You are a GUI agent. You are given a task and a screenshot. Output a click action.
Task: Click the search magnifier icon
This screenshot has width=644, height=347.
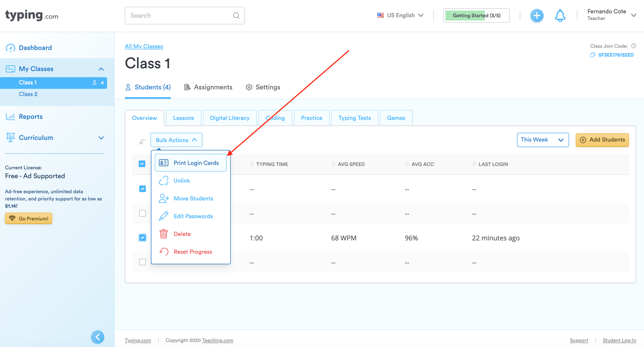pos(236,16)
